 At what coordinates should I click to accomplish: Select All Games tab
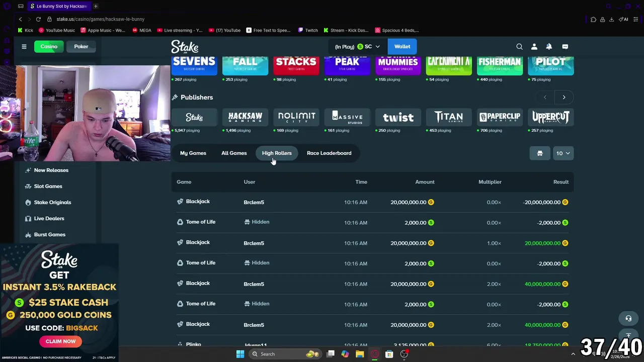[x=234, y=153]
